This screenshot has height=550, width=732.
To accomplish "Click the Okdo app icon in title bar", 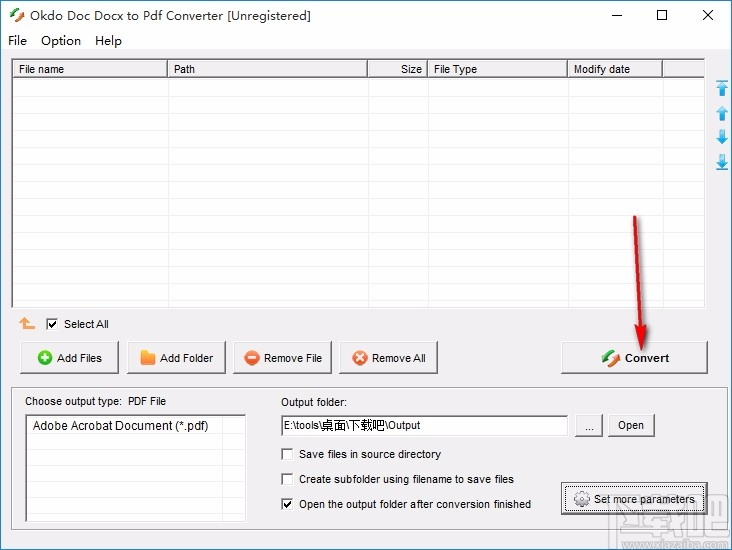I will (x=17, y=15).
